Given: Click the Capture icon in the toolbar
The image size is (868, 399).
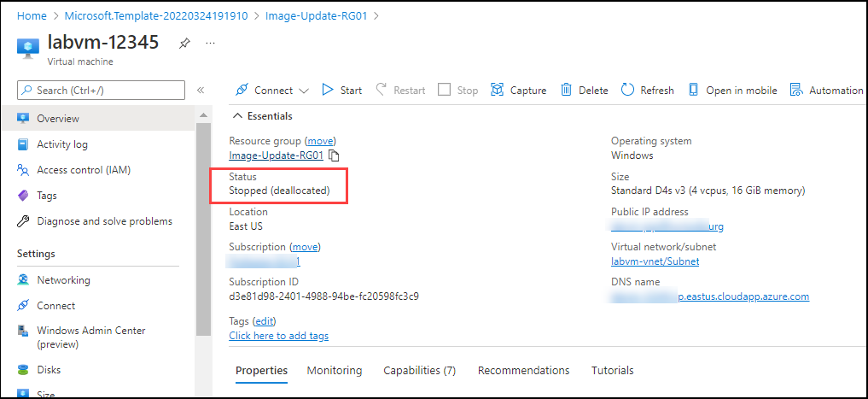Looking at the screenshot, I should [x=498, y=90].
